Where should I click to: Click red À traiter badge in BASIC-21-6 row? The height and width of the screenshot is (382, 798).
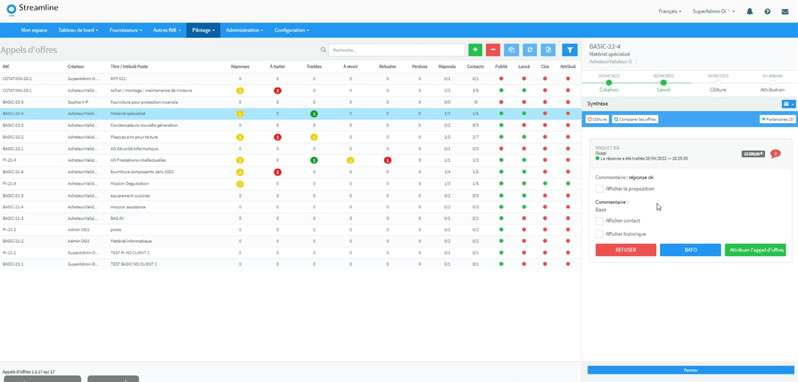pos(277,172)
